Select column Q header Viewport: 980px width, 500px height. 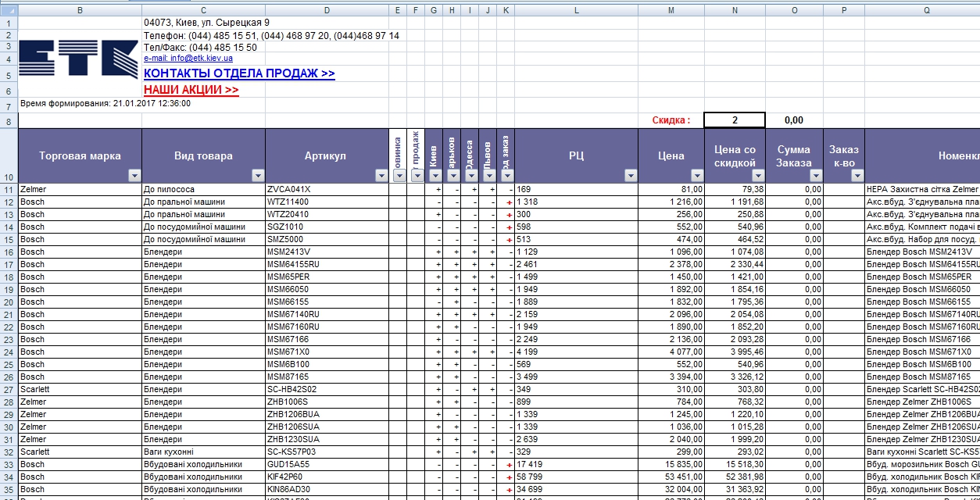(923, 10)
